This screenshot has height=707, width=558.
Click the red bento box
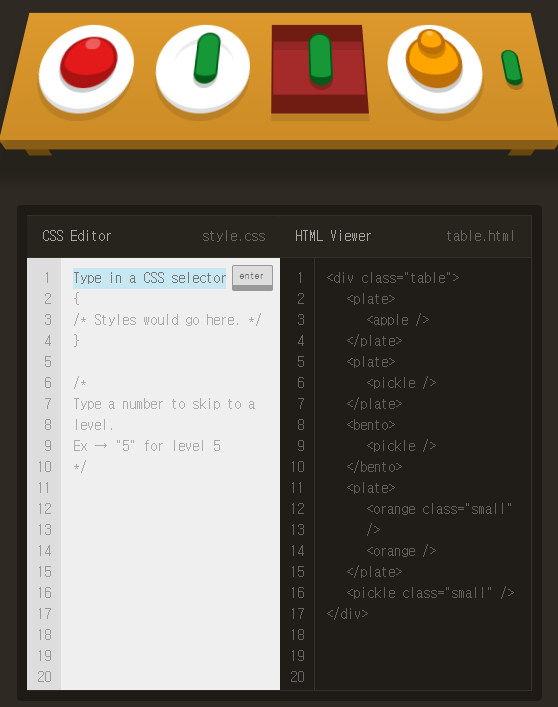[x=320, y=69]
